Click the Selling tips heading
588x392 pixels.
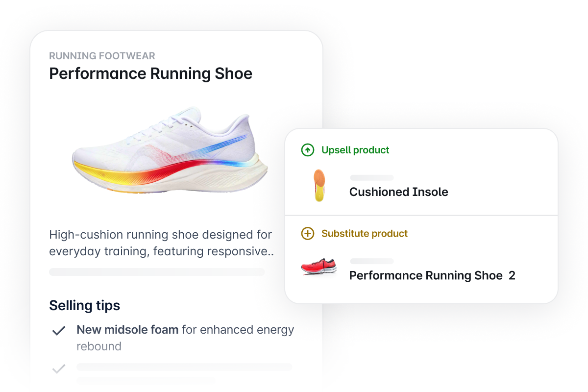pyautogui.click(x=84, y=305)
